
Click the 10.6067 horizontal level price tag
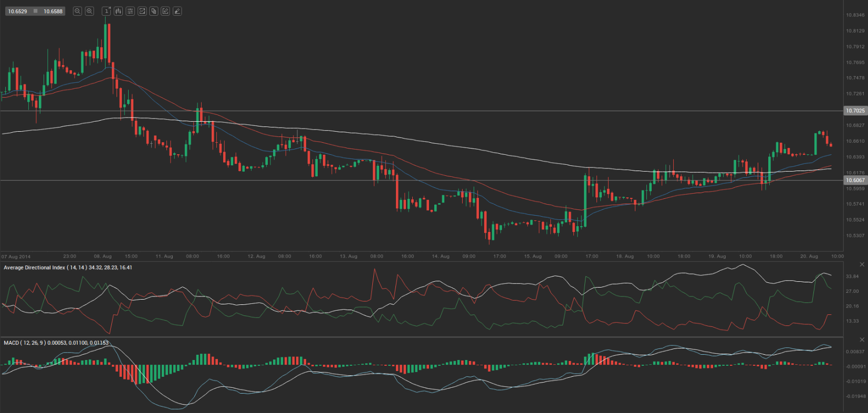pyautogui.click(x=855, y=180)
